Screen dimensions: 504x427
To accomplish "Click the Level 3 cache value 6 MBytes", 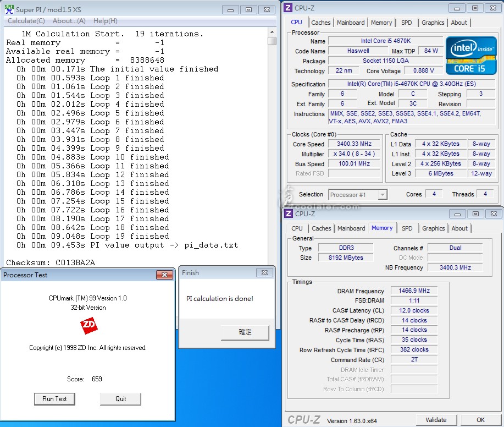I will tap(441, 173).
